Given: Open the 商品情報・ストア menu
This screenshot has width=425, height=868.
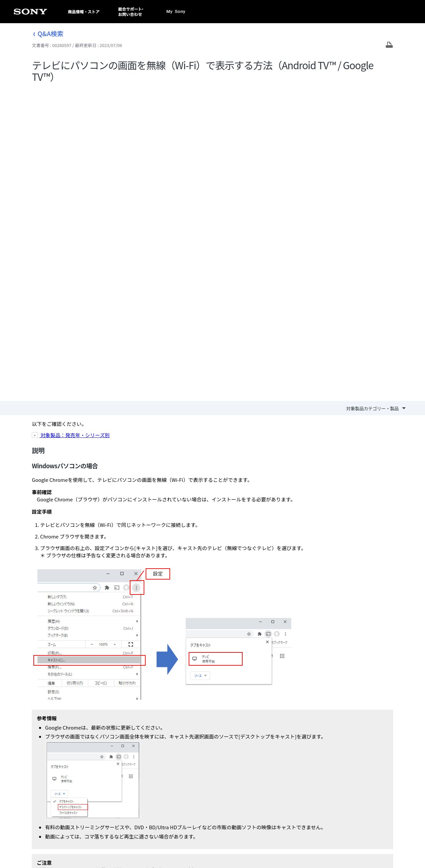Looking at the screenshot, I should click(x=83, y=12).
